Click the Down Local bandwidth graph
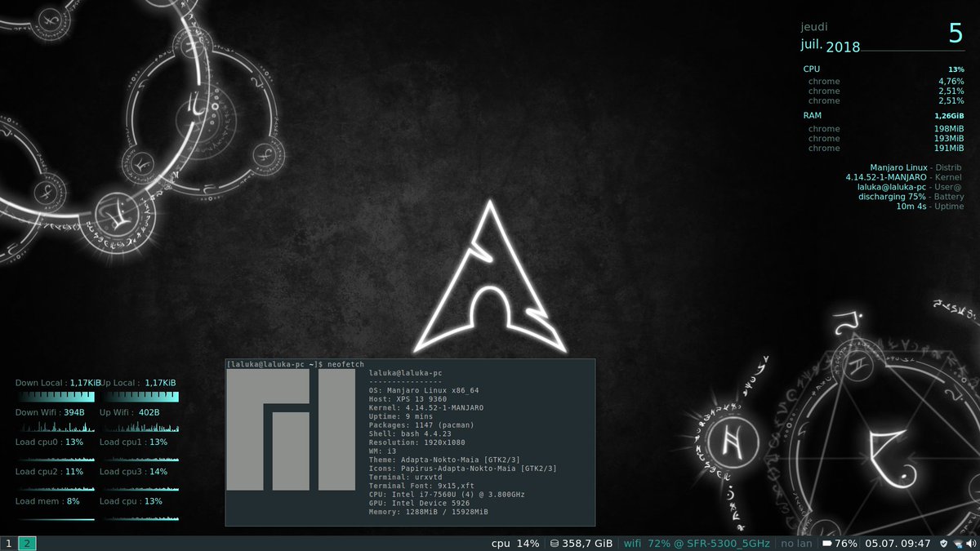The width and height of the screenshot is (980, 551). tap(54, 395)
